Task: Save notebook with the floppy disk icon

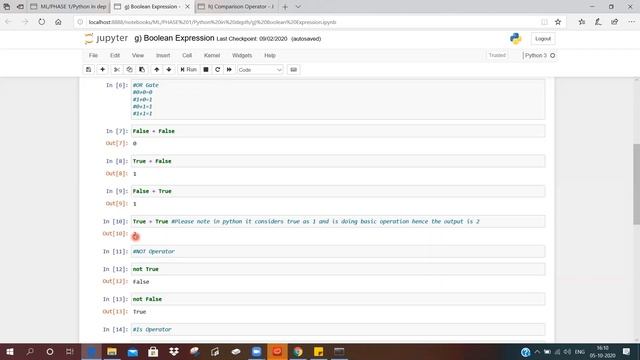Action: (89, 70)
